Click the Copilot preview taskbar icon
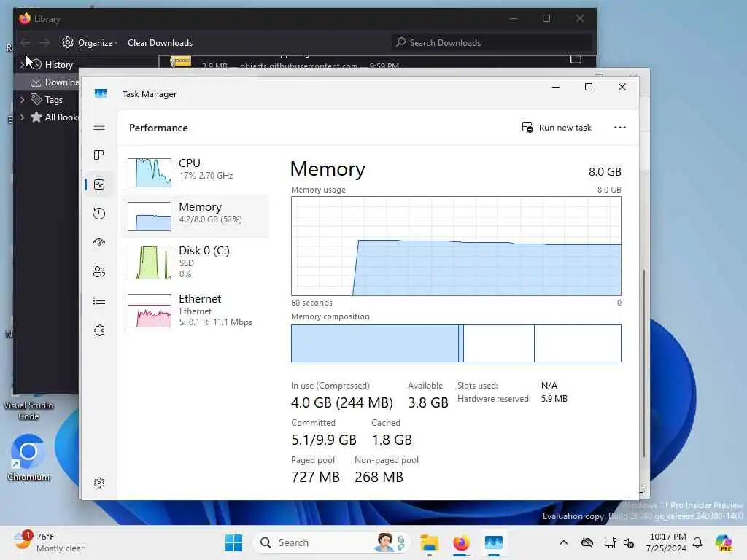This screenshot has width=747, height=560. coord(724,542)
